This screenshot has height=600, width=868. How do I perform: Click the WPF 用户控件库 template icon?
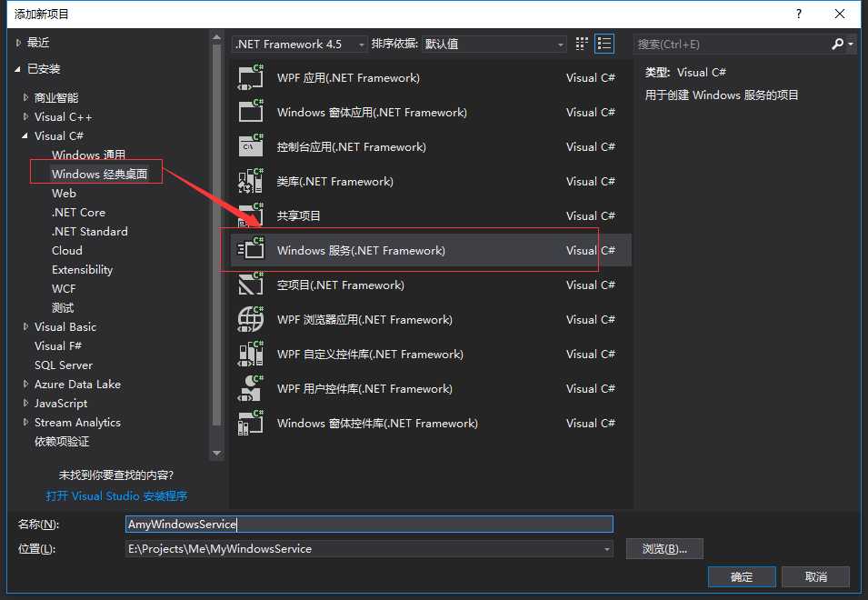click(x=251, y=388)
